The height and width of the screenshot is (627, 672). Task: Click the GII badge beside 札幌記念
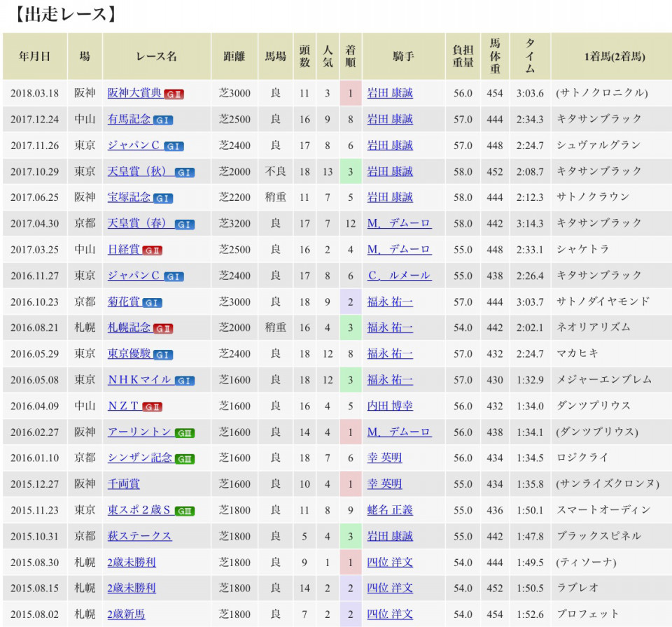163,329
